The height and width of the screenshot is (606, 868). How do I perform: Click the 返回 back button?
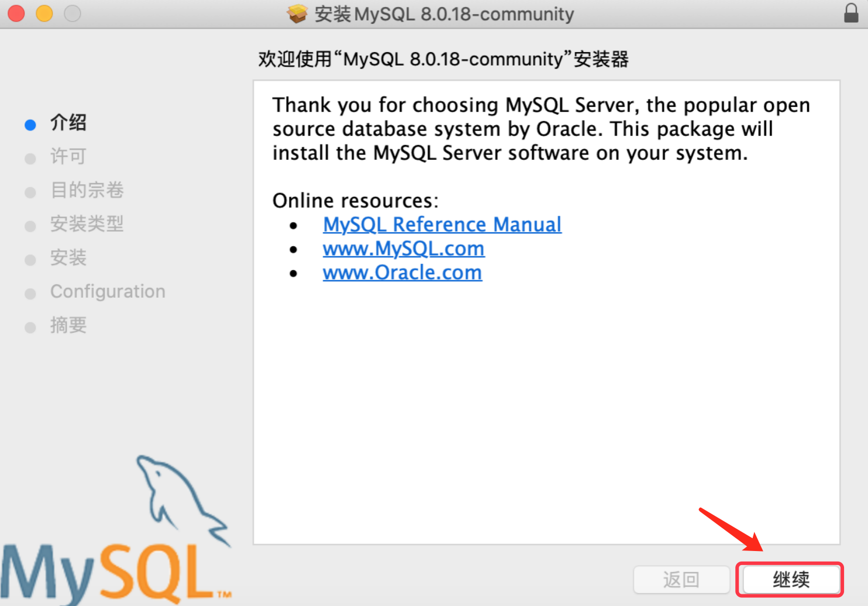(x=681, y=580)
